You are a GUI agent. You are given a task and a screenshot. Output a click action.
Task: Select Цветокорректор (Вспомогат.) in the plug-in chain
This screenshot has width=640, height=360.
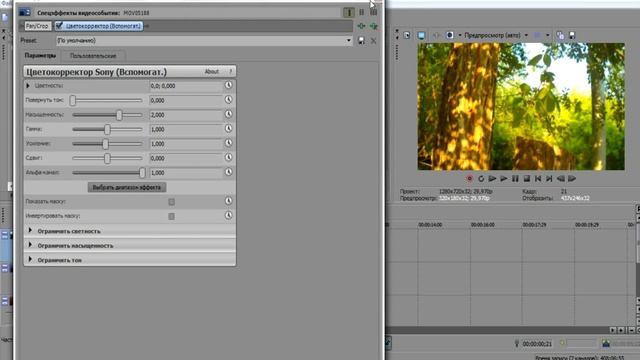[x=99, y=26]
